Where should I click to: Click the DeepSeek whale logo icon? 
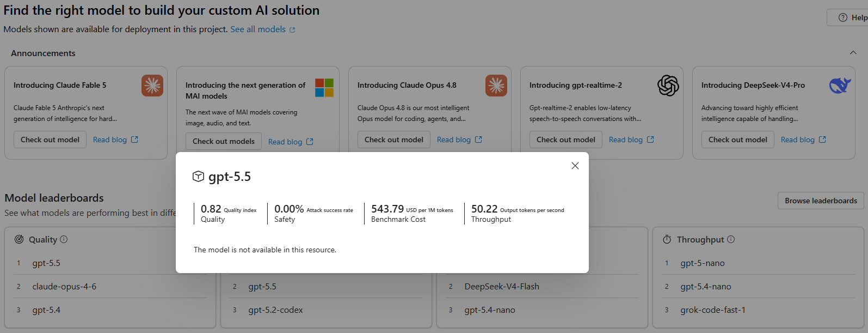pyautogui.click(x=840, y=86)
